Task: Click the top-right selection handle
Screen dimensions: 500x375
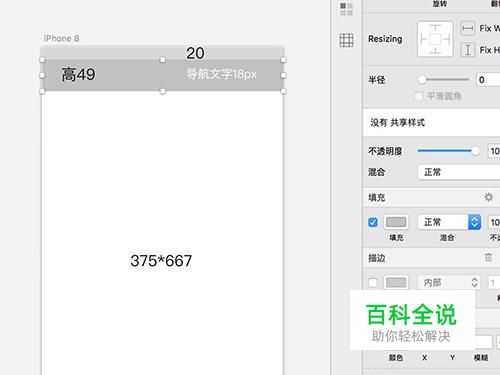Action: pos(283,60)
